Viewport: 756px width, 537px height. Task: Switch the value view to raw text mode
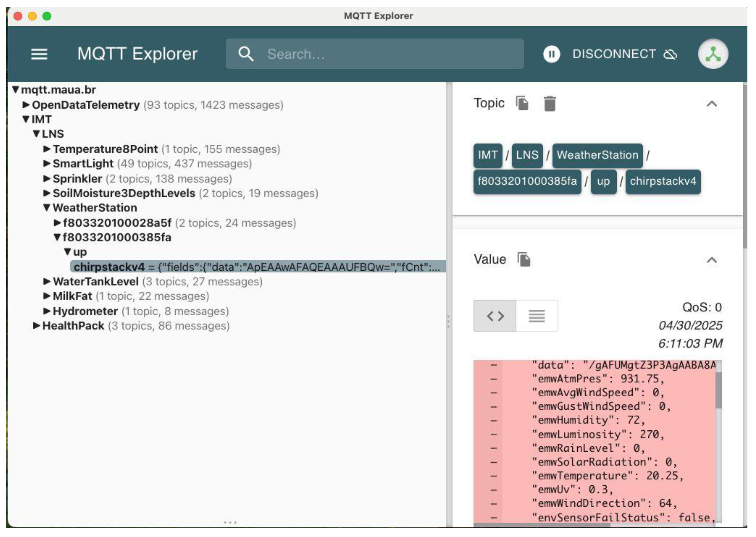click(x=537, y=316)
